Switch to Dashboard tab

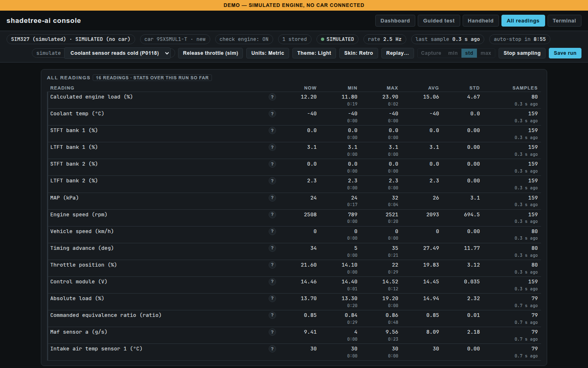tap(395, 21)
